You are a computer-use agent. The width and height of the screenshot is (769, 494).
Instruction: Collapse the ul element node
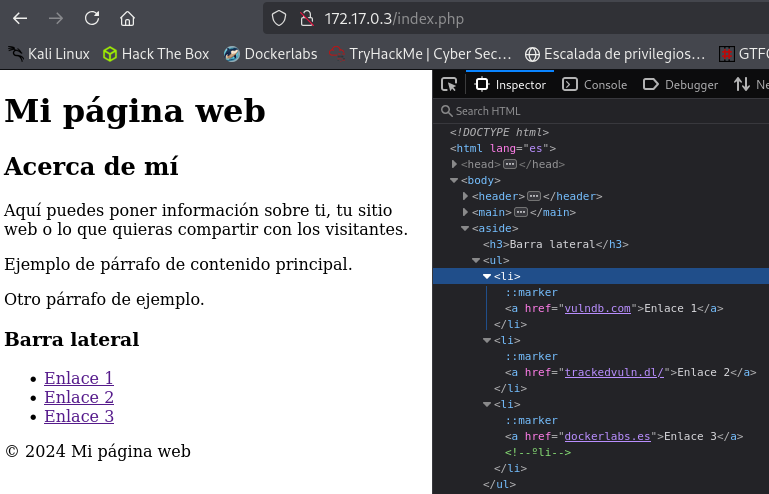coord(476,260)
